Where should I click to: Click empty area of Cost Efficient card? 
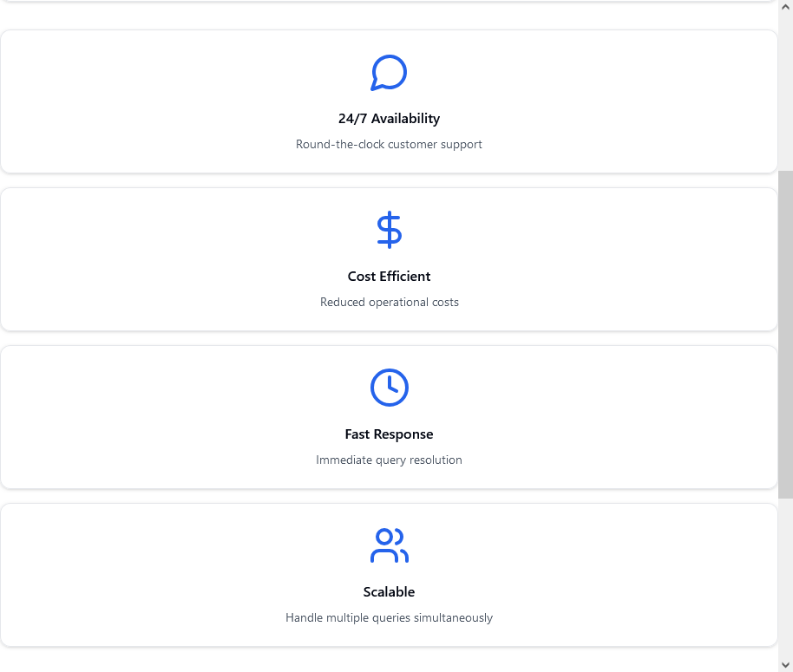152,260
